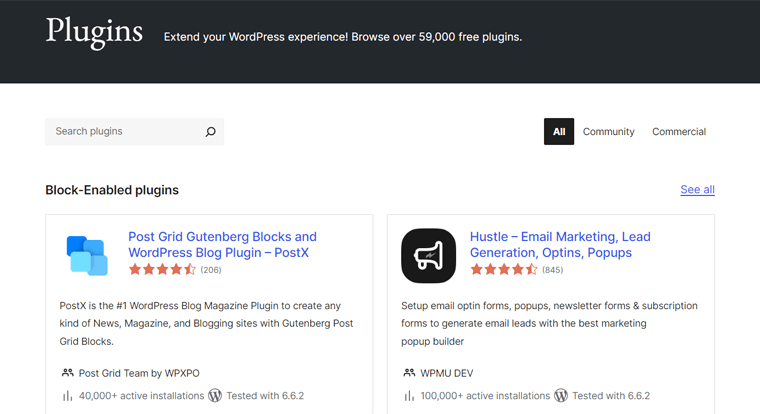Click WordPress logo in PostX card
The height and width of the screenshot is (414, 760).
(x=215, y=396)
